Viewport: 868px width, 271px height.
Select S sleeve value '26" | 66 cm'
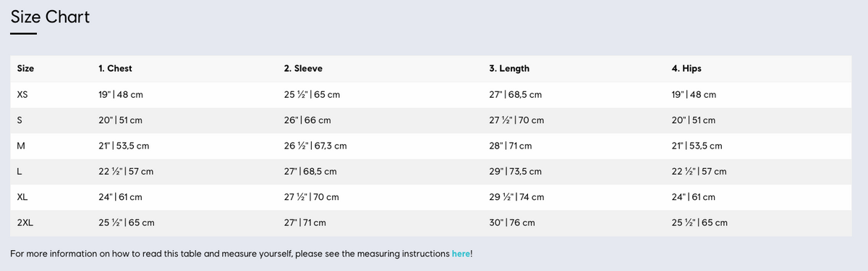point(307,120)
